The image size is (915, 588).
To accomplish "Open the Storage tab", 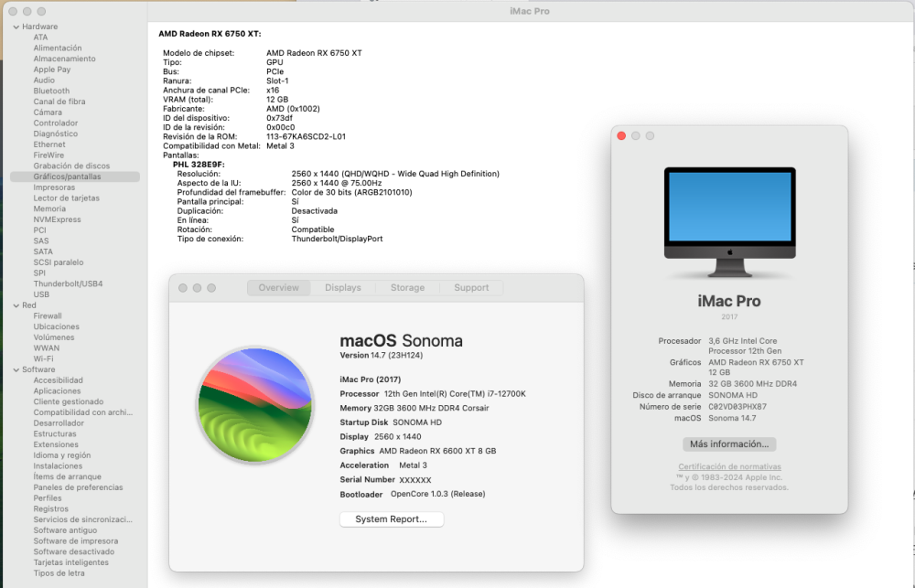I will [407, 287].
